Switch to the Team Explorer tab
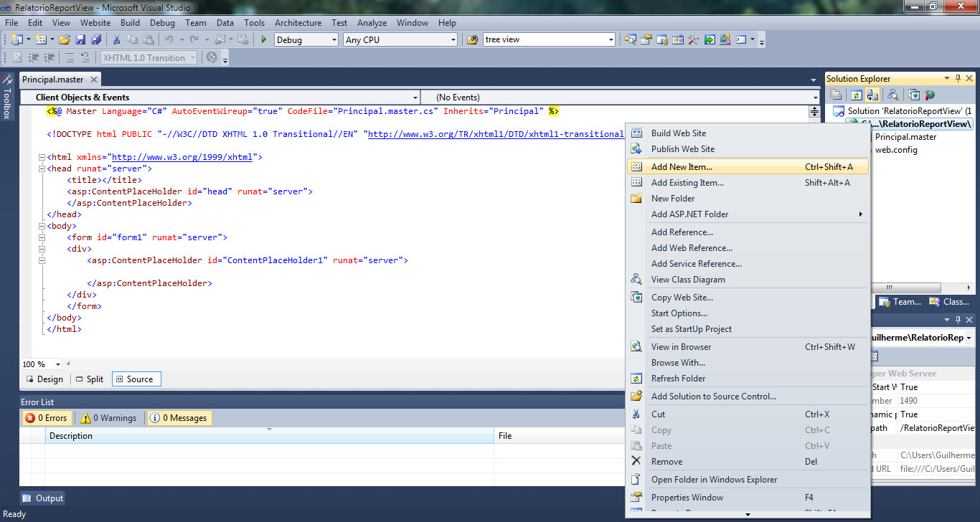The width and height of the screenshot is (980, 522). pyautogui.click(x=900, y=302)
